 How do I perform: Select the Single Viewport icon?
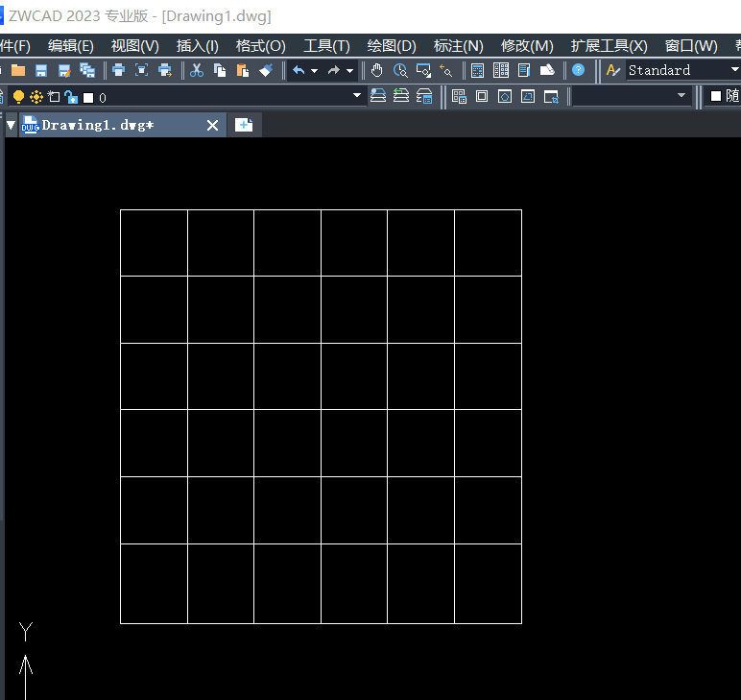[x=482, y=96]
